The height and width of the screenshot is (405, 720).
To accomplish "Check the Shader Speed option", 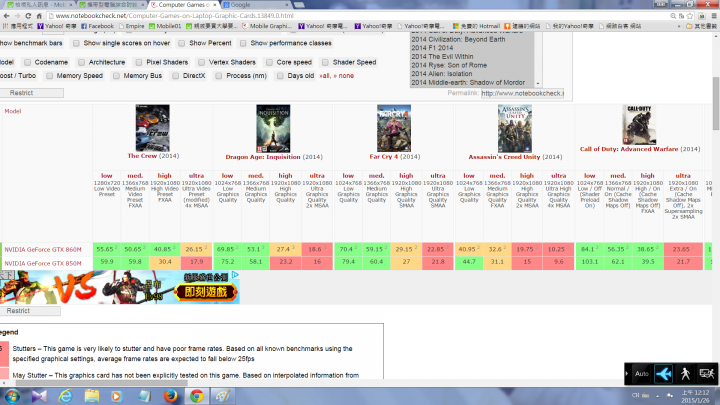I will coord(325,62).
